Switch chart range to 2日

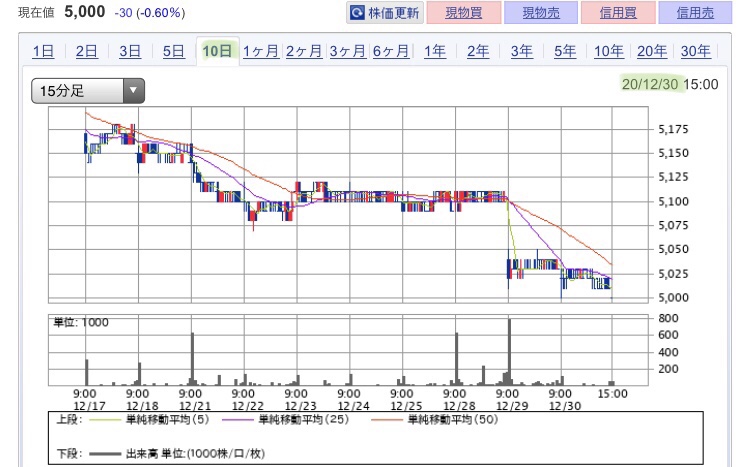86,51
